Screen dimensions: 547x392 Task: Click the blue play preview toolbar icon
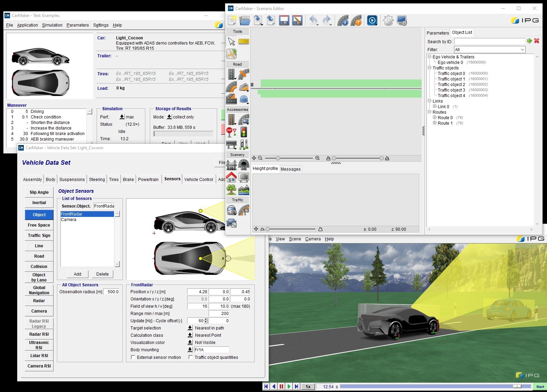coord(372,20)
